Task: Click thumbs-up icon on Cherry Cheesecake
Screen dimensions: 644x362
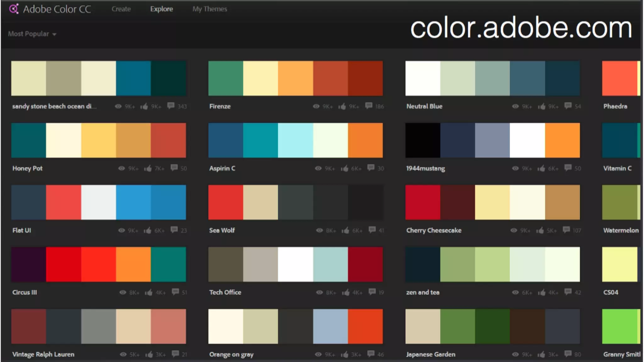Action: click(x=540, y=230)
